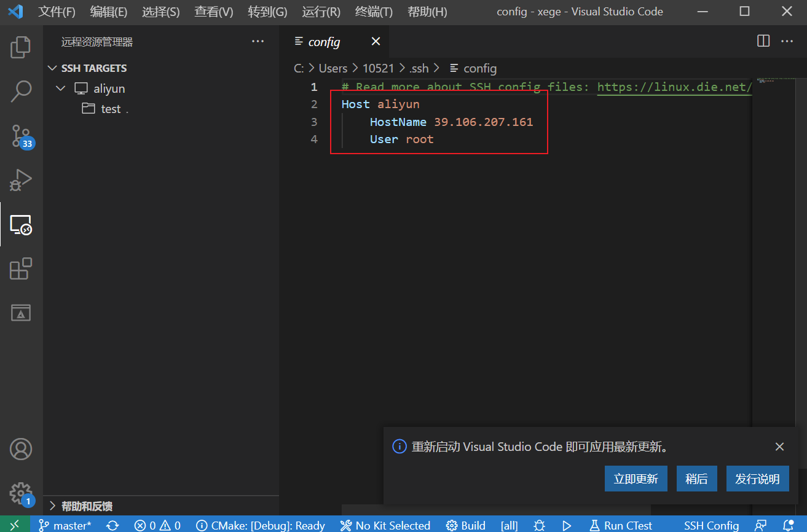Click the 立即更新 button

pos(636,479)
